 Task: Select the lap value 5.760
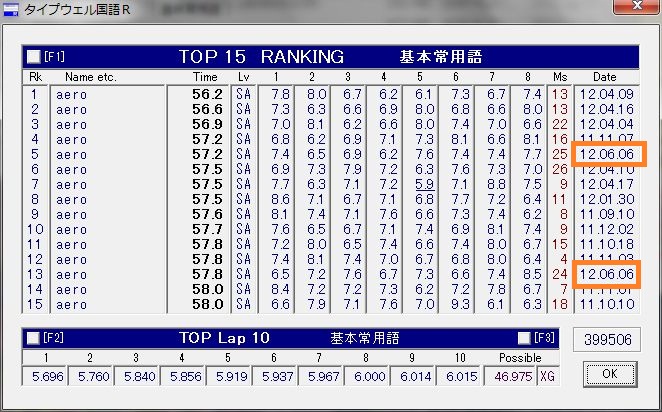[93, 377]
